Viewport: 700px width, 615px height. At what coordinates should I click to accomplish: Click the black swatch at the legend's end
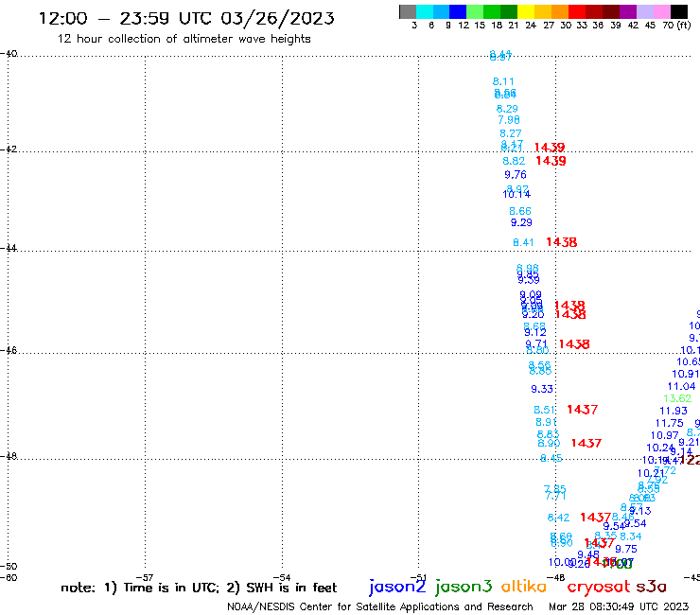click(679, 11)
